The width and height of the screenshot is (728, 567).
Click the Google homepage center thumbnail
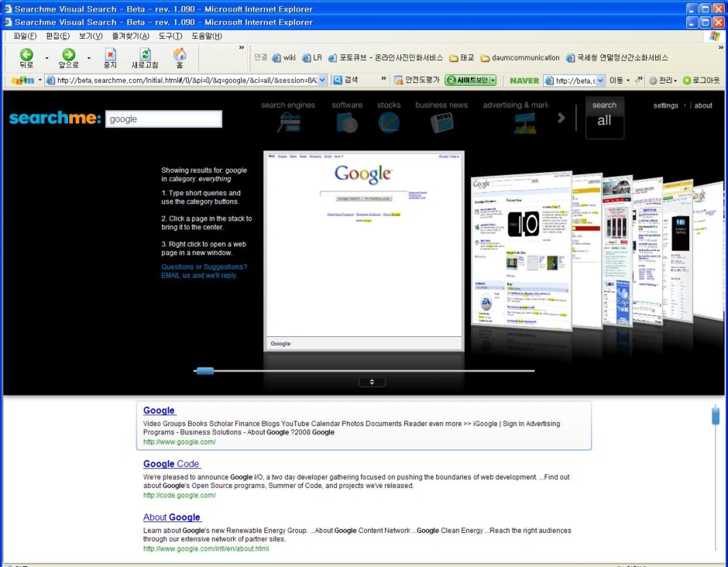tap(363, 250)
